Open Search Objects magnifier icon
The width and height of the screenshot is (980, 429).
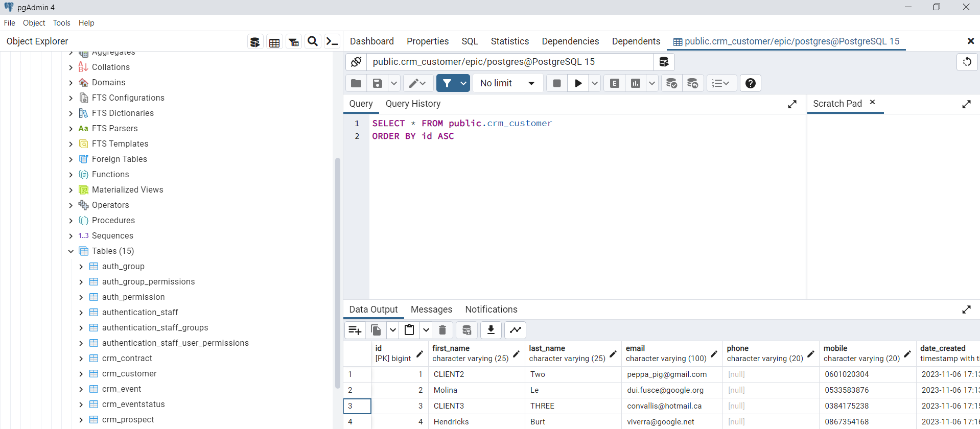[313, 42]
